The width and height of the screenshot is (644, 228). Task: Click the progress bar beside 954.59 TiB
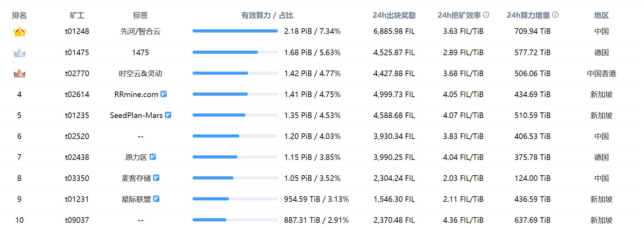pos(234,199)
